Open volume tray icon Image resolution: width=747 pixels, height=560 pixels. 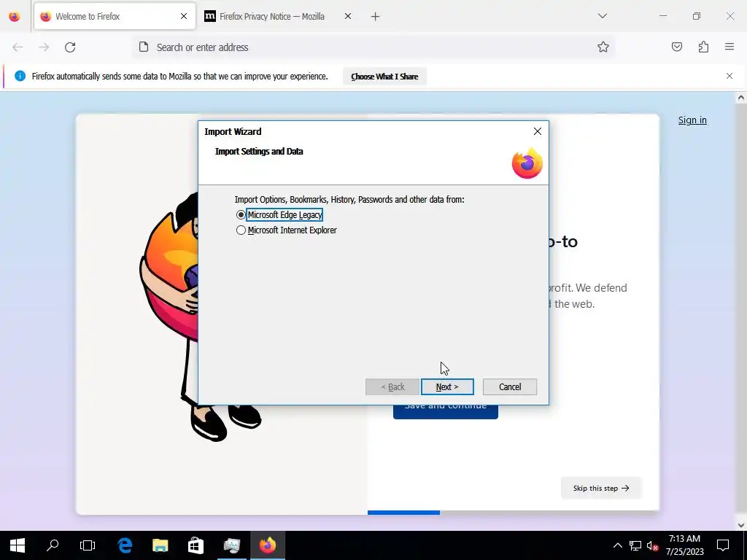pyautogui.click(x=652, y=545)
